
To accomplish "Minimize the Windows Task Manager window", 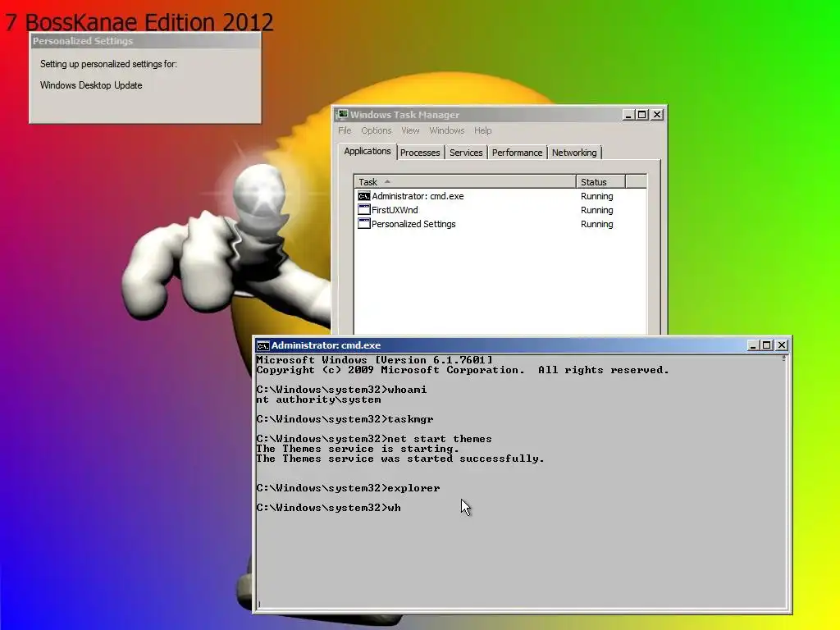I will [x=628, y=115].
